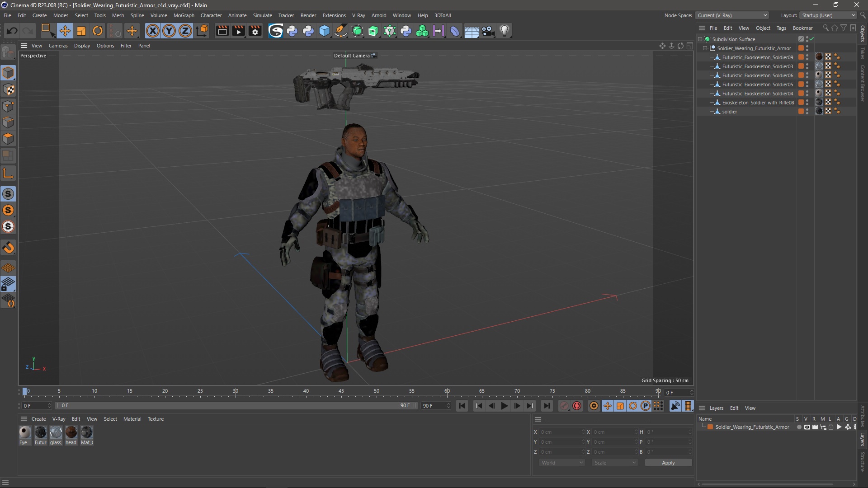Select the head material swatch
Viewport: 868px width, 488px height.
coord(71,432)
